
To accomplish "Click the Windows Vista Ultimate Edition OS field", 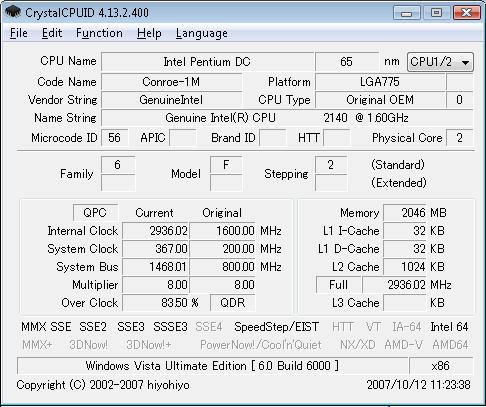I will [212, 366].
